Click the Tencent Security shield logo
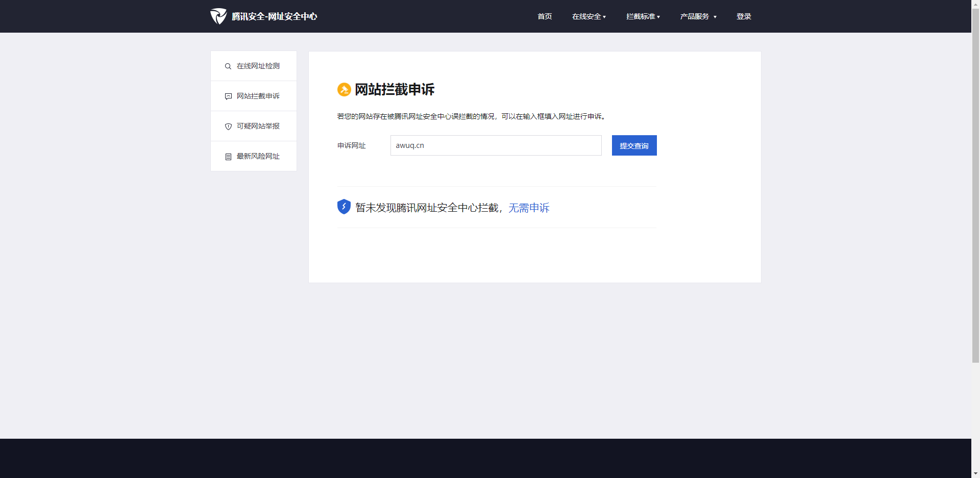The height and width of the screenshot is (478, 980). click(x=218, y=16)
